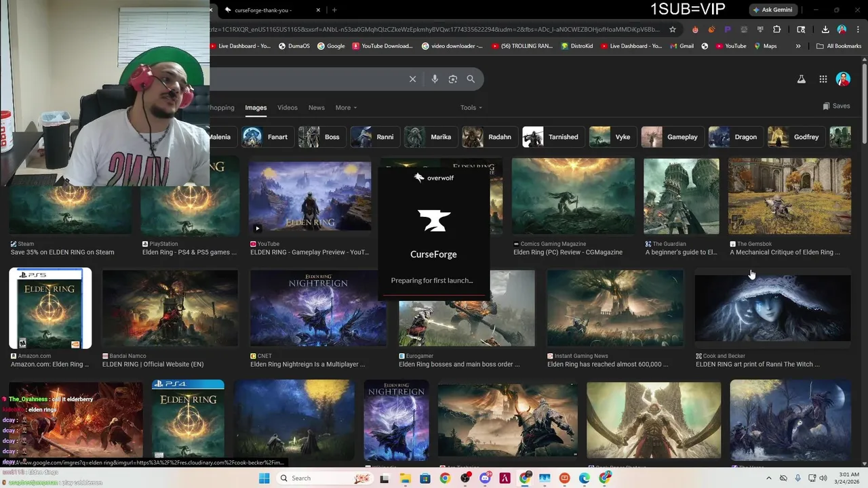Open the volume speaker tray icon

click(823, 479)
